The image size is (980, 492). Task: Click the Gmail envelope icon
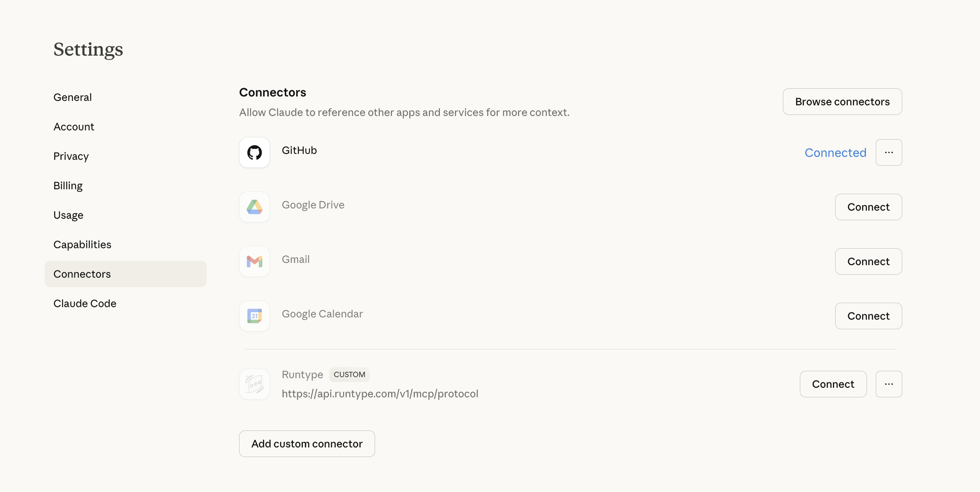tap(254, 261)
